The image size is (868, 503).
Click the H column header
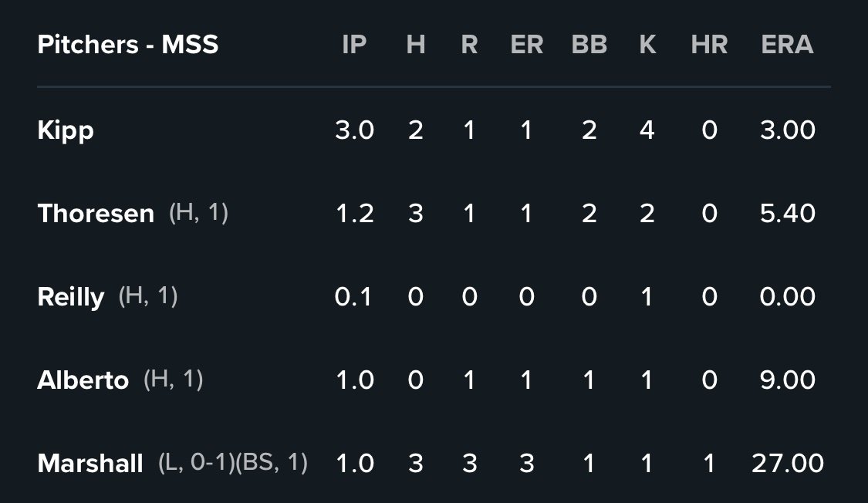pos(416,45)
